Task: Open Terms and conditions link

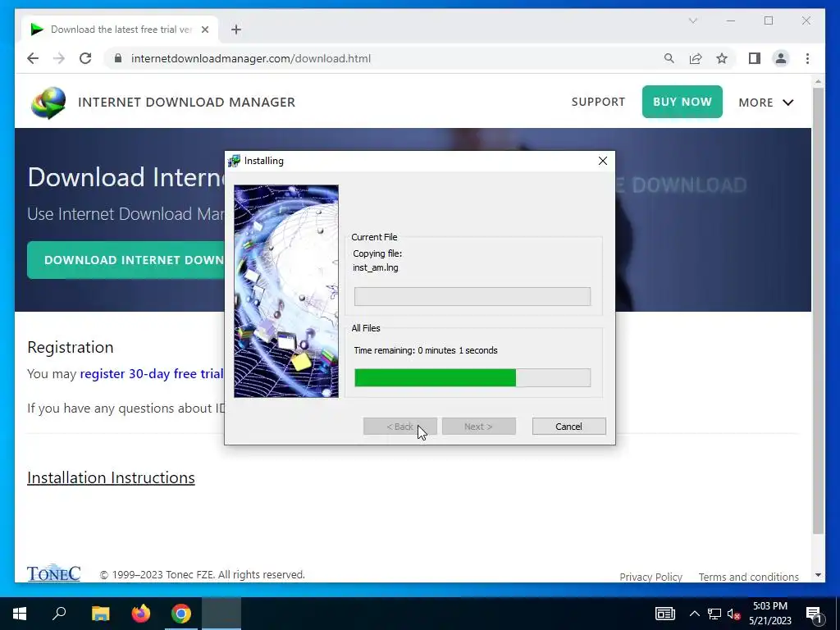Action: pos(748,577)
